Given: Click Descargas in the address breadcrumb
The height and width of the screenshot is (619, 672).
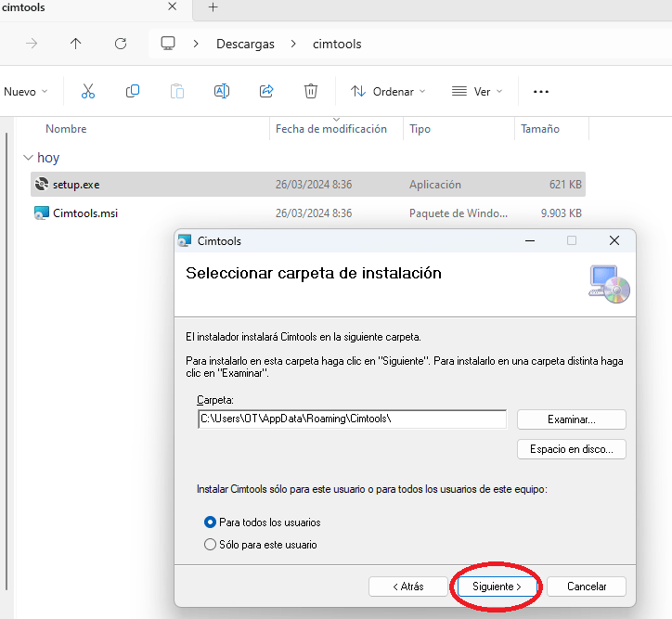Looking at the screenshot, I should pyautogui.click(x=245, y=44).
